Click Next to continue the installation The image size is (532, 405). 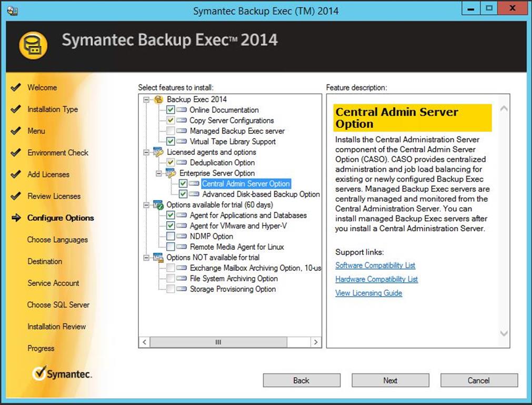pos(390,380)
